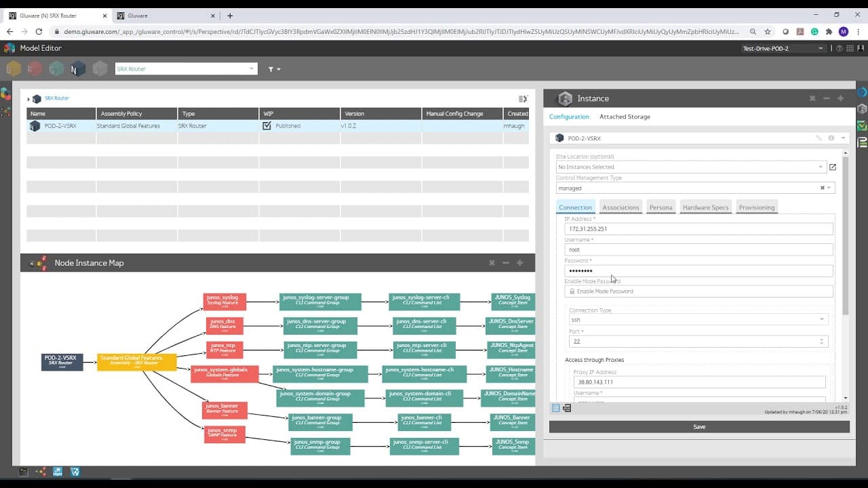Viewport: 868px width, 488px height.
Task: Open the SRX Router selector dropdown
Action: click(x=186, y=68)
